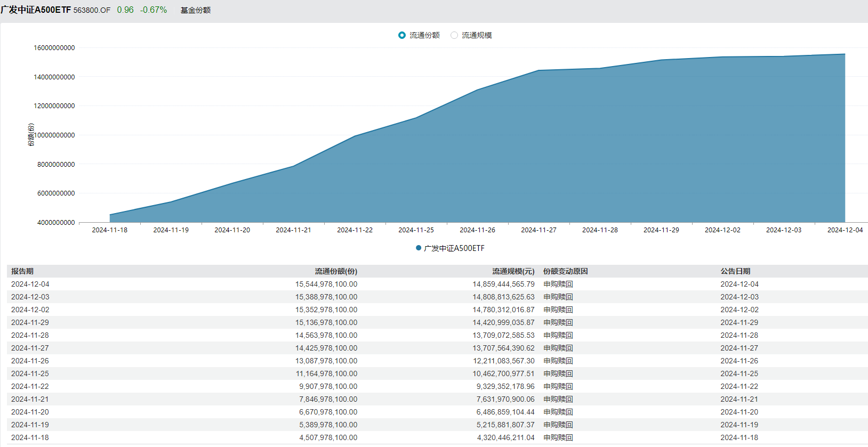The width and height of the screenshot is (868, 447).
Task: Sort by 流通份额(份) column header
Action: point(336,271)
